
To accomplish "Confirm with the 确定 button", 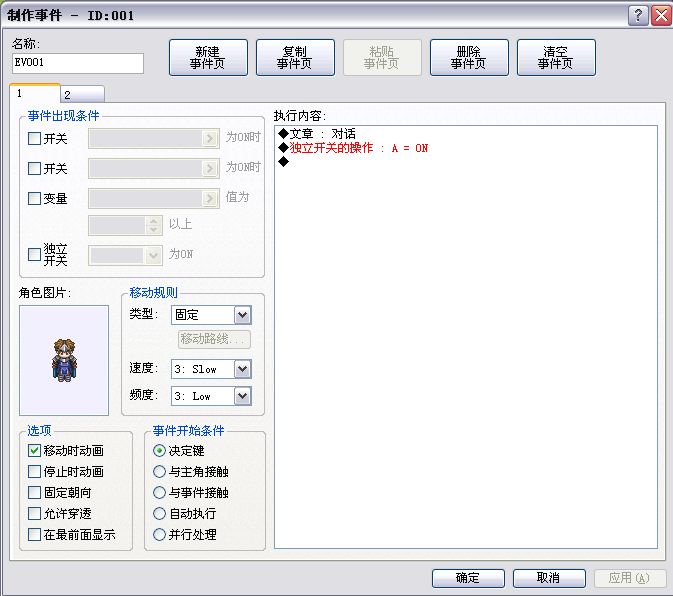I will pos(468,578).
